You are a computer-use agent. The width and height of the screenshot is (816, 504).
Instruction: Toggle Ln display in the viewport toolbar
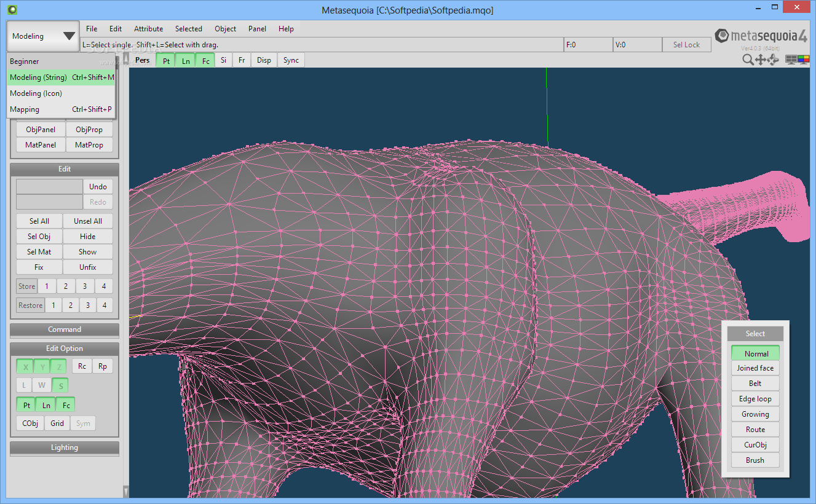tap(186, 60)
